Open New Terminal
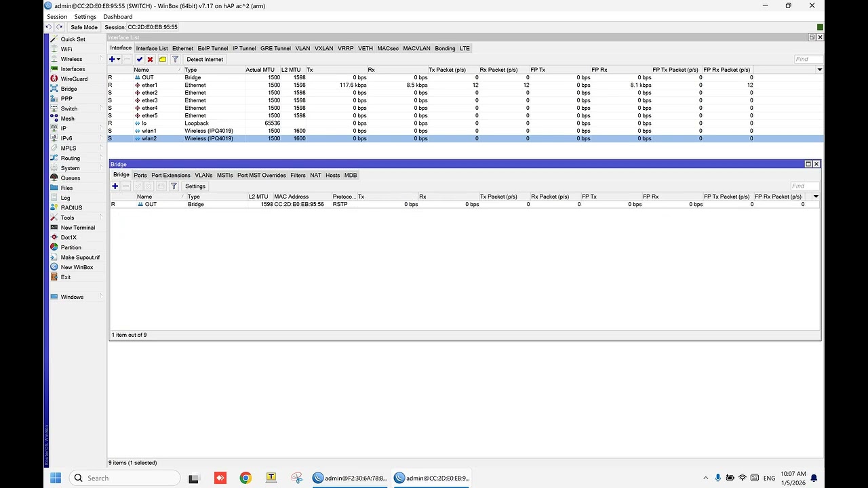This screenshot has width=868, height=488. [78, 228]
